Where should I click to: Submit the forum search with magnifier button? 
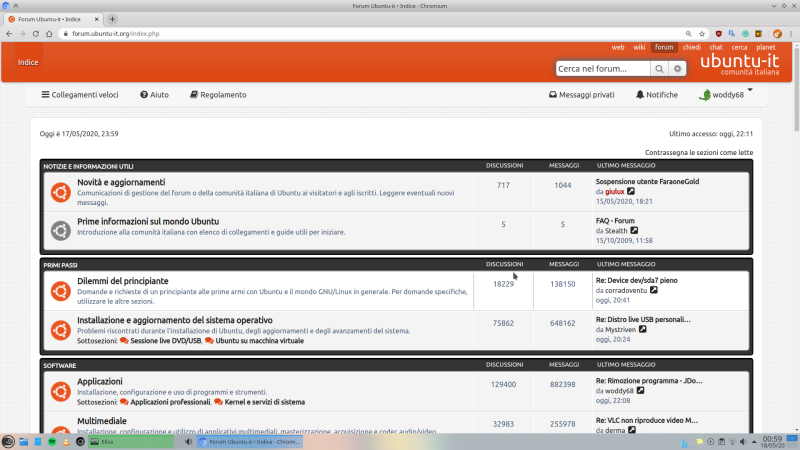659,68
